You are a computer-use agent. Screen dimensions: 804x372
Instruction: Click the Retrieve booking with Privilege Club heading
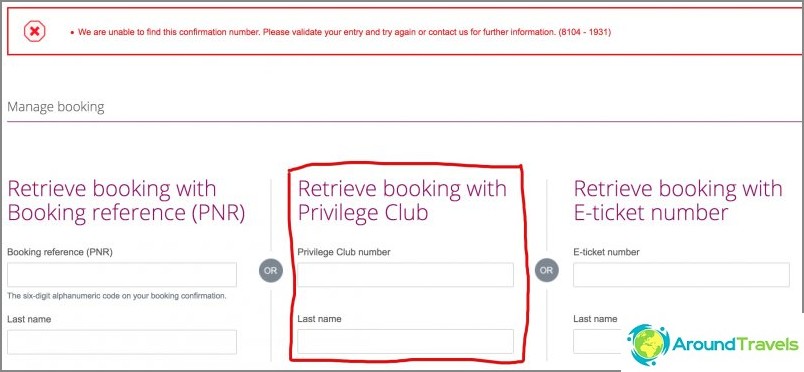click(402, 201)
